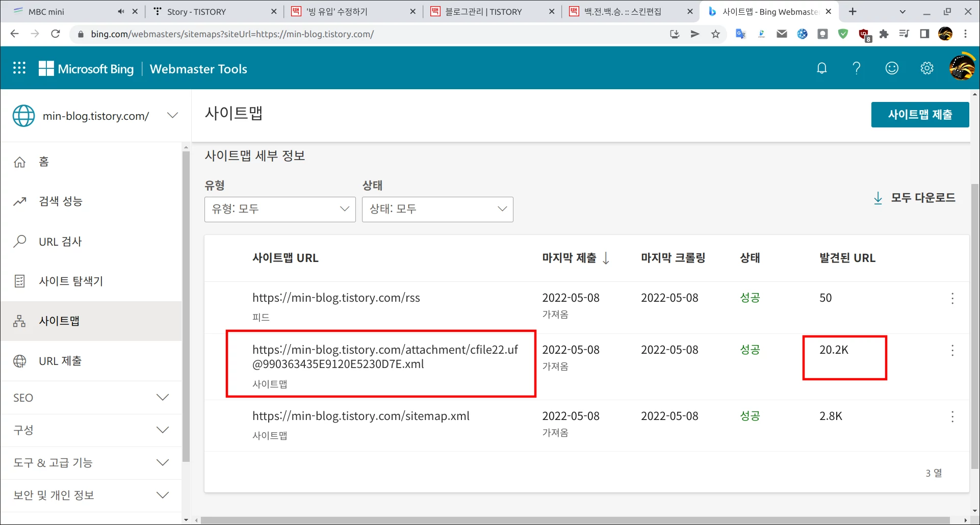Click the send/share arrow icon in address bar
This screenshot has height=525, width=980.
tap(695, 34)
